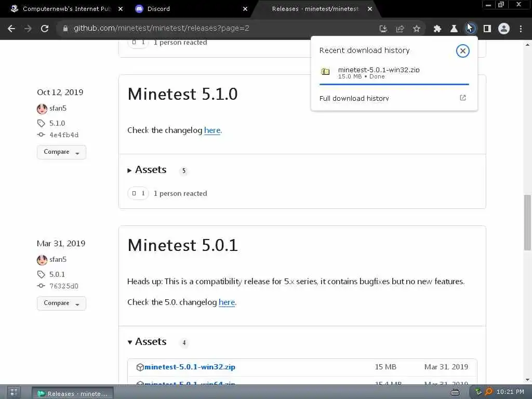This screenshot has width=532, height=399.
Task: Bookmark this page with the star
Action: tap(417, 29)
